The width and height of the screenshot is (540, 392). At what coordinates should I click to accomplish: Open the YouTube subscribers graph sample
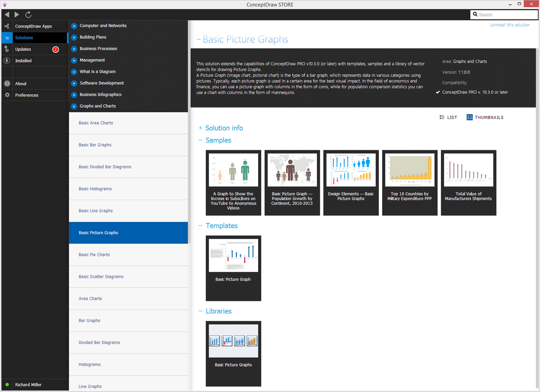233,183
